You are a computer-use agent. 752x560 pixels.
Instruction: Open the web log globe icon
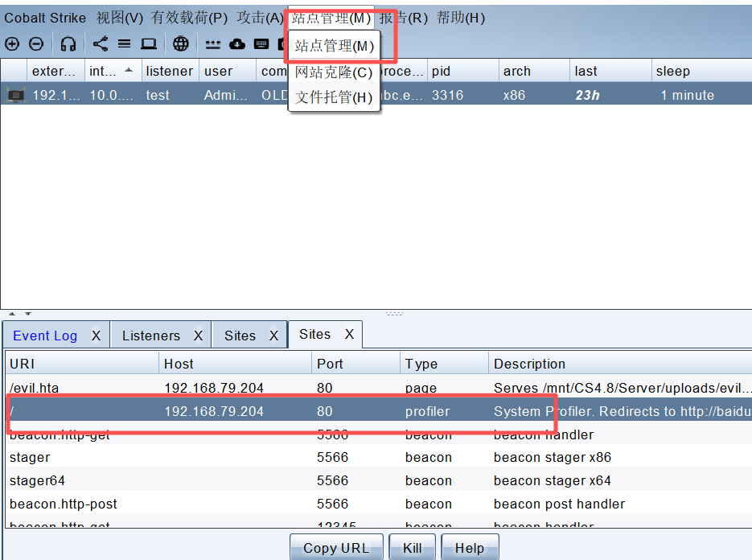point(181,44)
